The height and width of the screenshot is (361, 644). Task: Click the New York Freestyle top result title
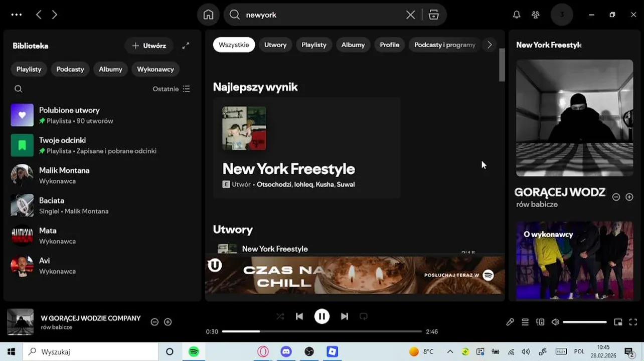pyautogui.click(x=288, y=169)
